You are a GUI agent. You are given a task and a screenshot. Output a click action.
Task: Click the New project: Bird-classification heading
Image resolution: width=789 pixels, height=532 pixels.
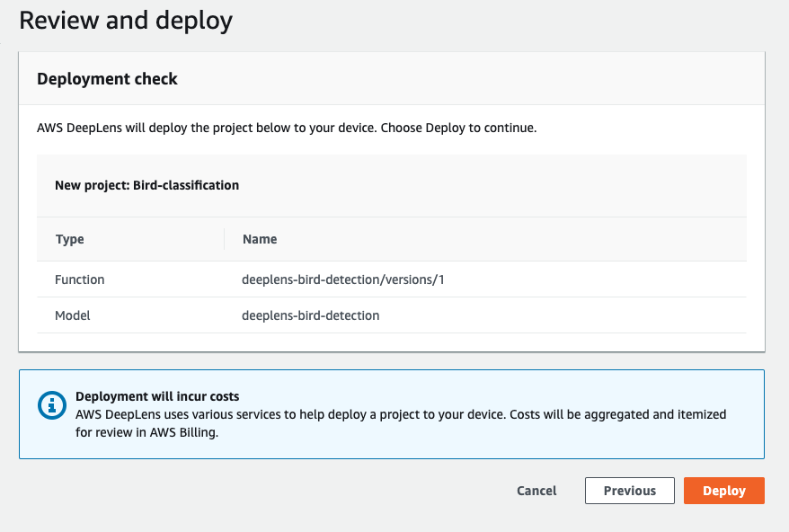pos(147,185)
